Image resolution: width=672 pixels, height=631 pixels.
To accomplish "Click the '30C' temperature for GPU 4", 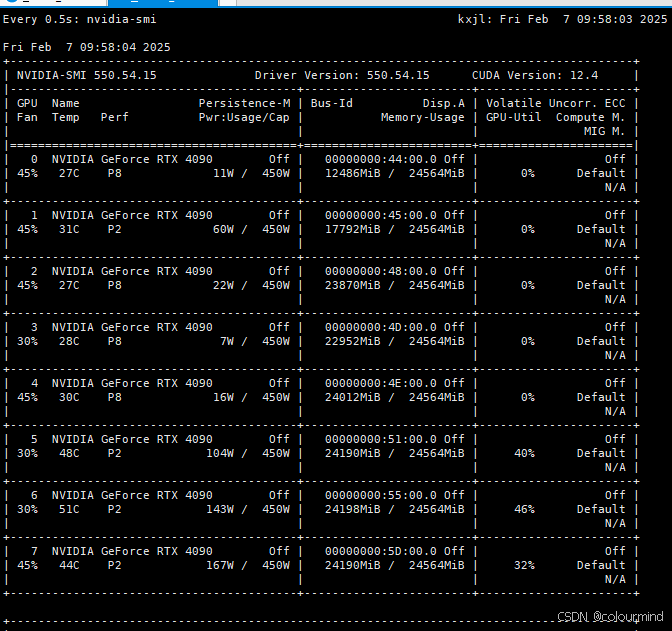I will (69, 397).
